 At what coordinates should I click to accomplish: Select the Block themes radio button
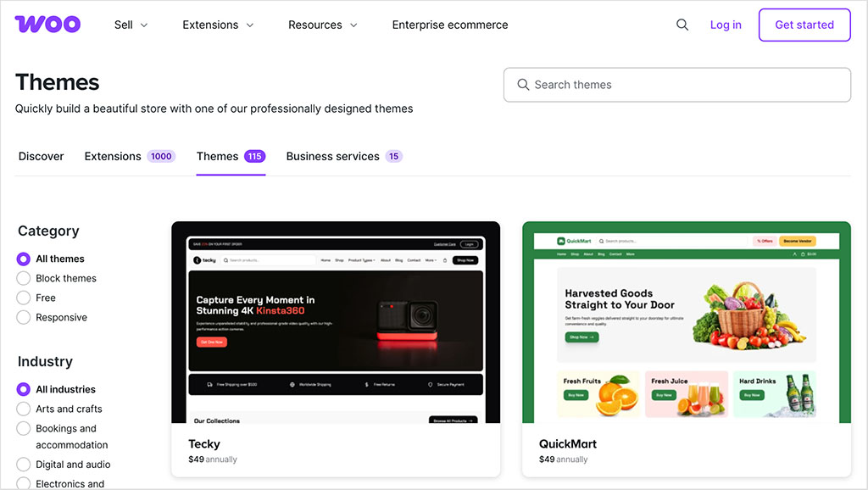tap(24, 278)
